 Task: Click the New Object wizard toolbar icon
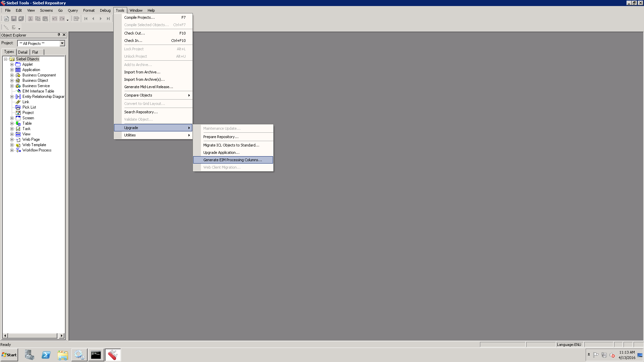[x=6, y=19]
